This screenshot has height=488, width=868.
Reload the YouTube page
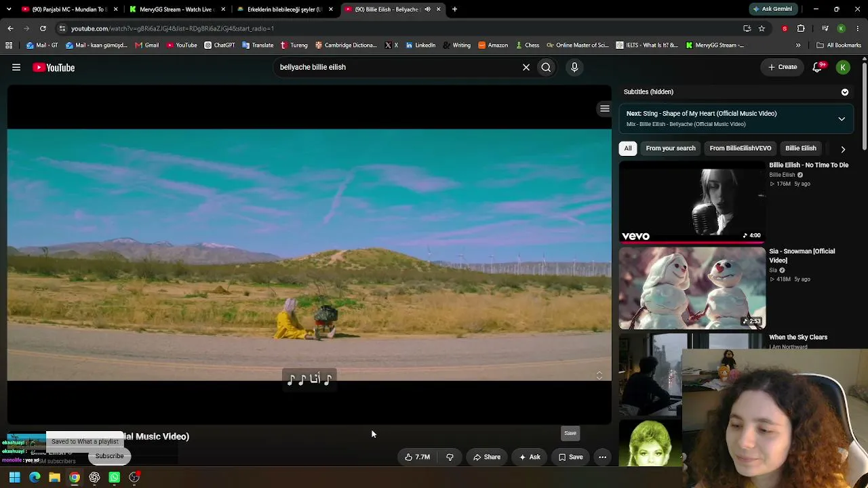[43, 28]
